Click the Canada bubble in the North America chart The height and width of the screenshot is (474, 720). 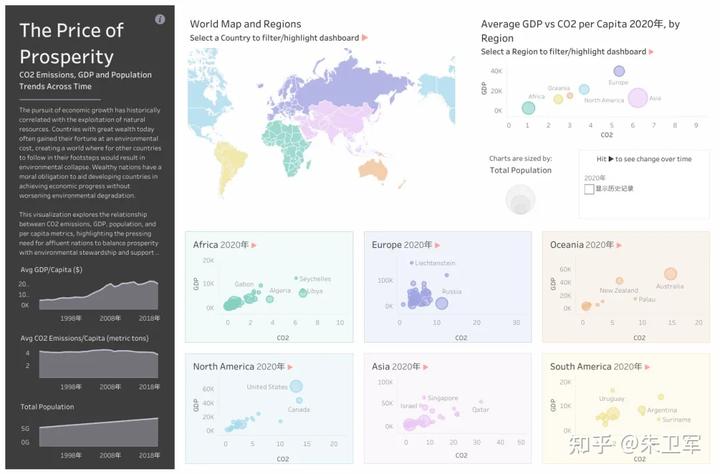click(299, 401)
